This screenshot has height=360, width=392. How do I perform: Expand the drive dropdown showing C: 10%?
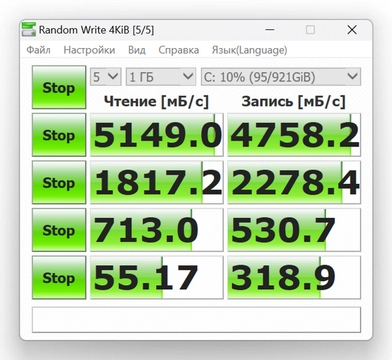[281, 77]
